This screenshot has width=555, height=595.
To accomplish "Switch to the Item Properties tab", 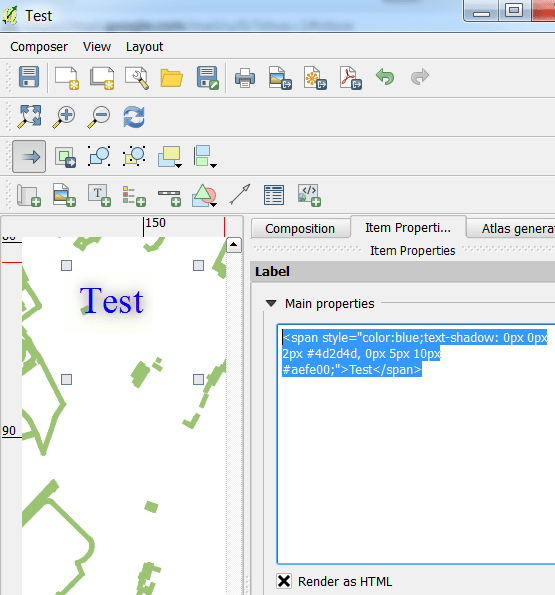I will click(x=408, y=227).
